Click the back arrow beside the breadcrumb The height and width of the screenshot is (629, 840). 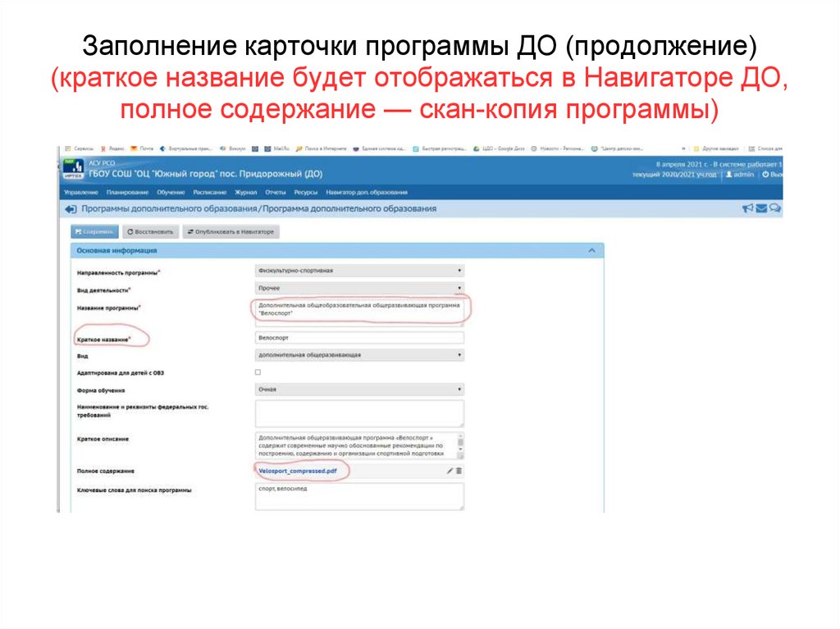click(72, 208)
